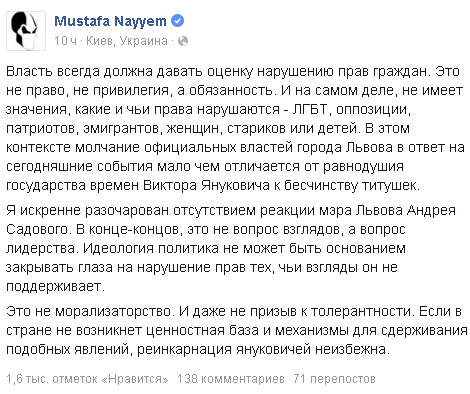The width and height of the screenshot is (470, 394).
Task: Click the word 'ЛГБТ' in the post
Action: coord(311,109)
